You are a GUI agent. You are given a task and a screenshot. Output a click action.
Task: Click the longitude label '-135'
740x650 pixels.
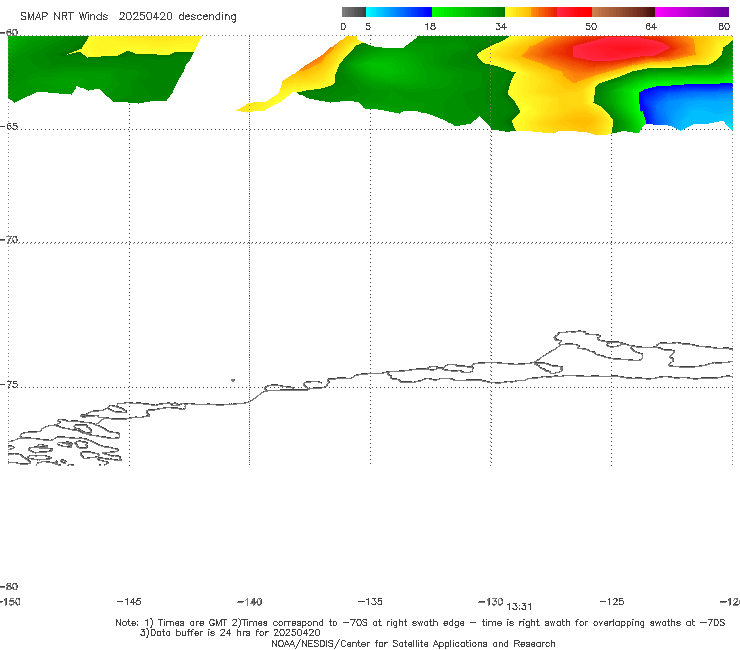coord(370,601)
